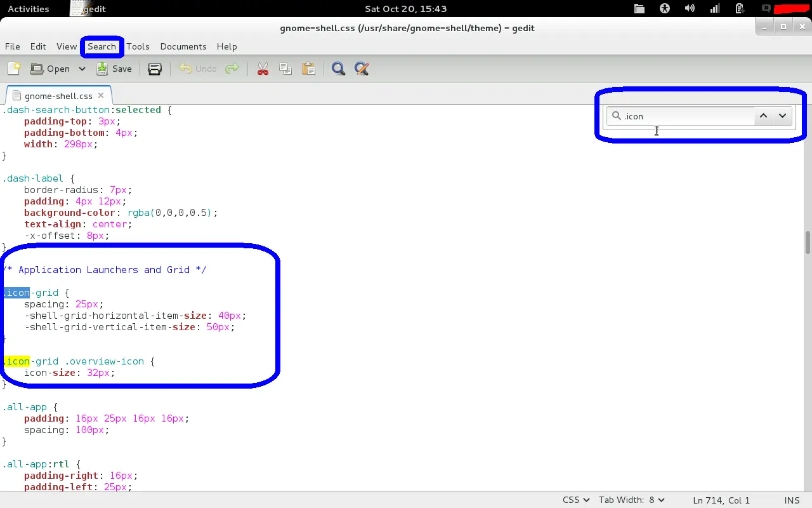812x508 pixels.
Task: Click the Application Launchers and Grid comment
Action: click(x=105, y=270)
